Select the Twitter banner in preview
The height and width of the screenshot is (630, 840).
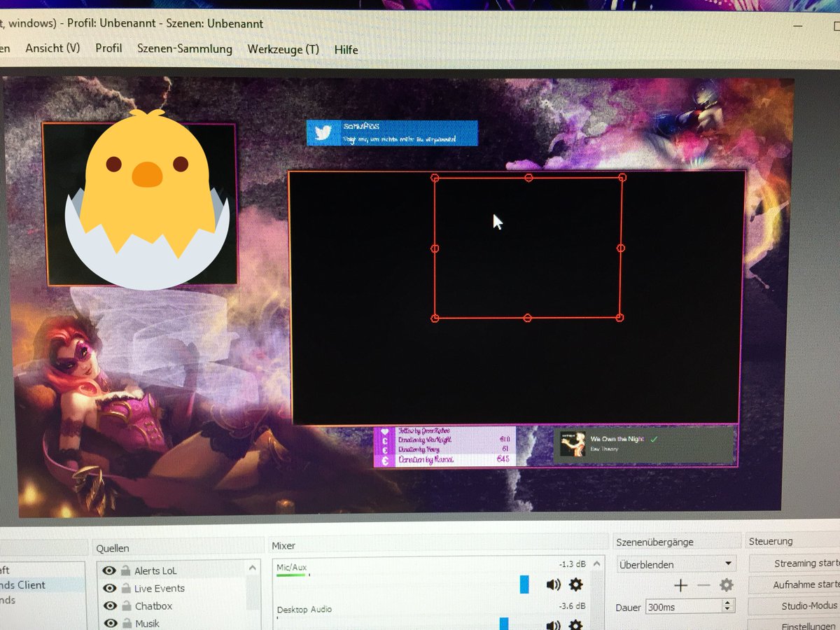pos(392,133)
